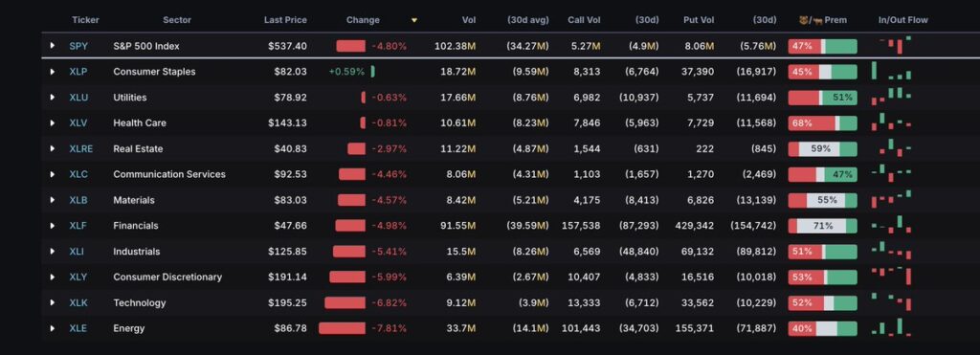Screen dimensions: 980x355
Task: Open the XLRE ticker link
Action: (81, 148)
